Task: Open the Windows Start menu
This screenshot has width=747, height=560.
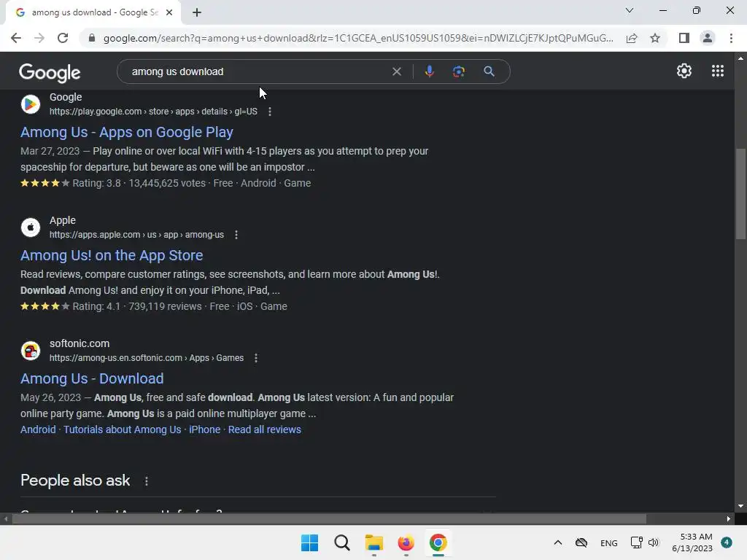Action: click(309, 542)
